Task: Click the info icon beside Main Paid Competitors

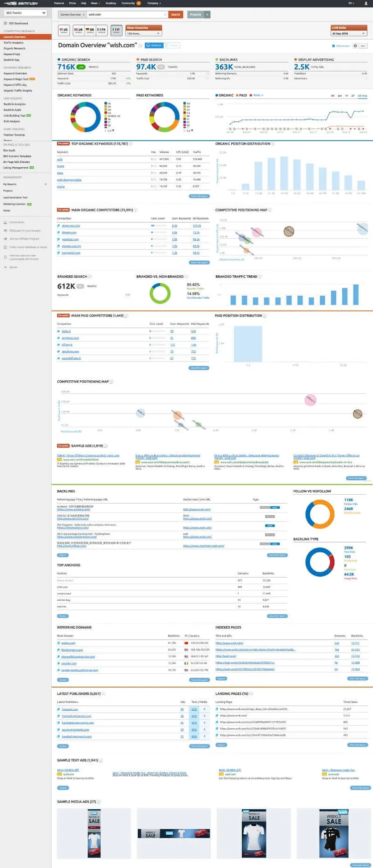Action: (x=126, y=316)
